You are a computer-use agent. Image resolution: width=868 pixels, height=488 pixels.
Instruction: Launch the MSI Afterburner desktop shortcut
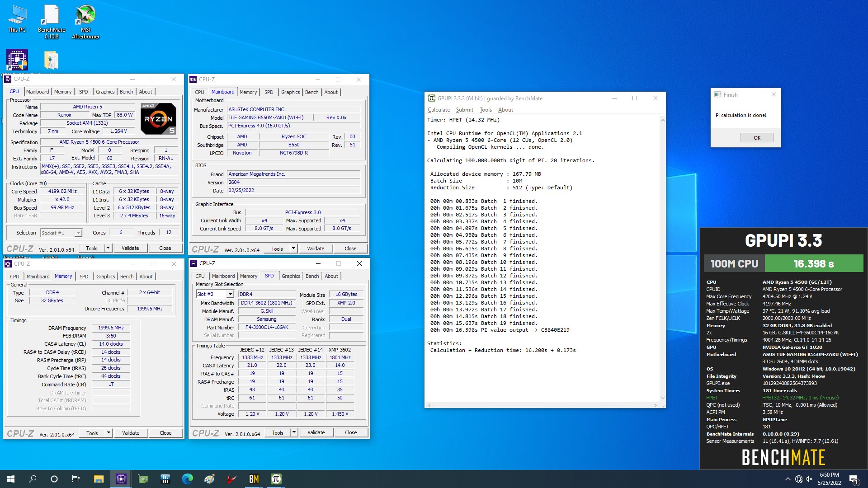click(x=85, y=22)
